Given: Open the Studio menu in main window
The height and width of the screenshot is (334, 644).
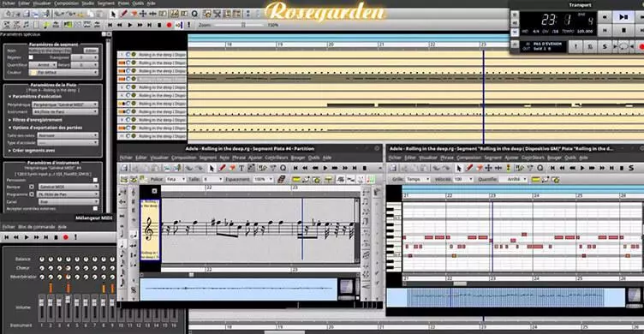Looking at the screenshot, I should tap(88, 3).
